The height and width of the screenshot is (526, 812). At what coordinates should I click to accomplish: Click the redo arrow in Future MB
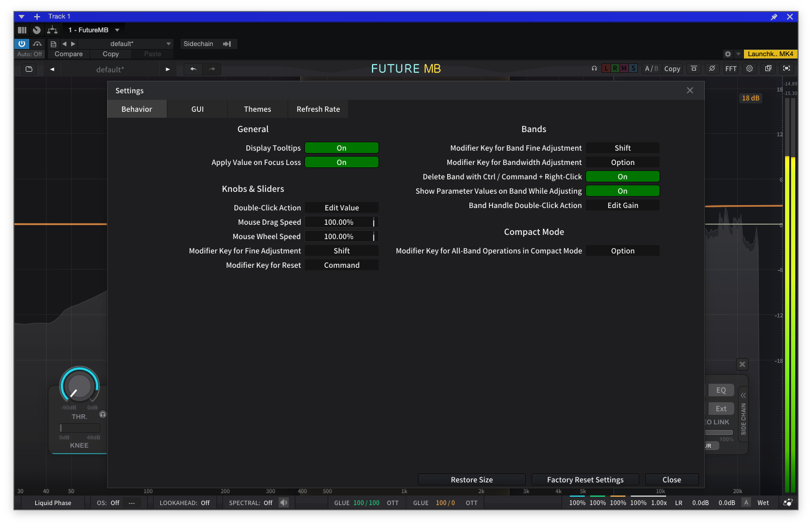pos(212,69)
